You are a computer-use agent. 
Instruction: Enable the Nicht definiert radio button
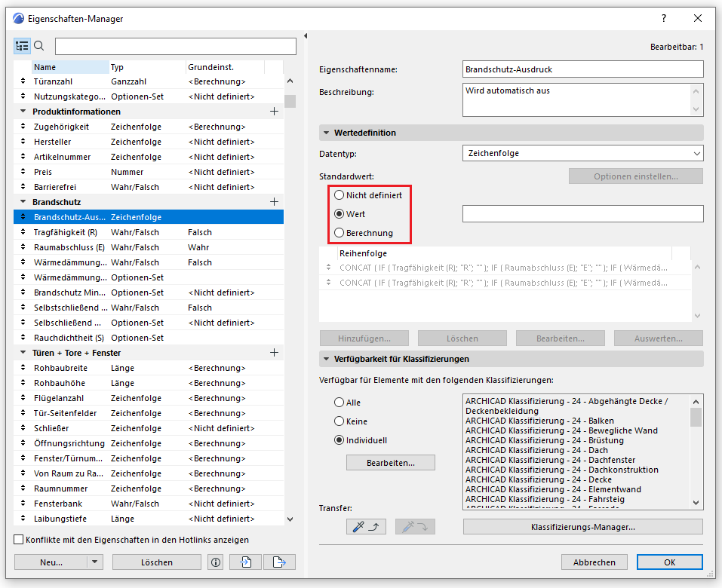(340, 194)
